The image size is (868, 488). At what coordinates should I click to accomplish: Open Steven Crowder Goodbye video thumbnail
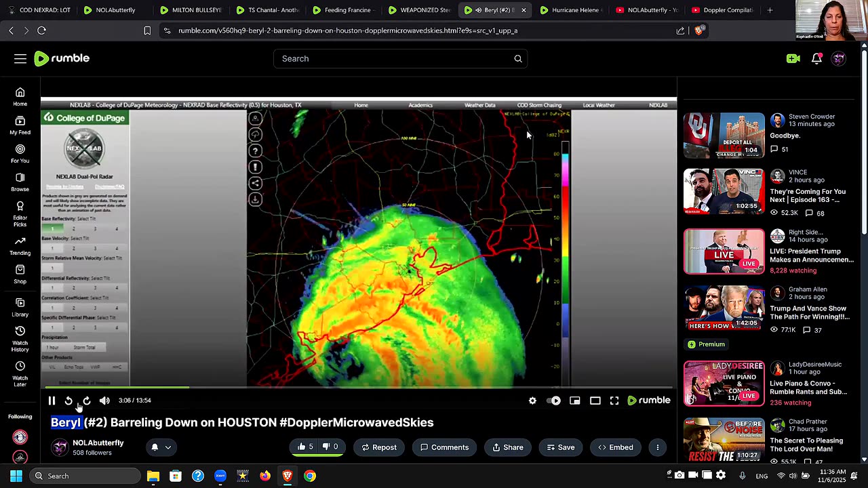tap(724, 136)
